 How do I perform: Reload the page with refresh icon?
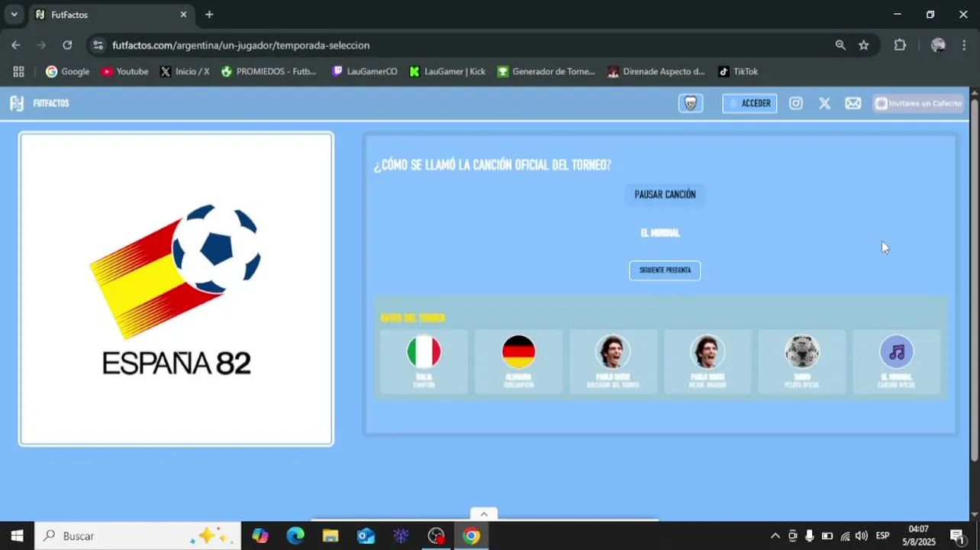pyautogui.click(x=67, y=45)
